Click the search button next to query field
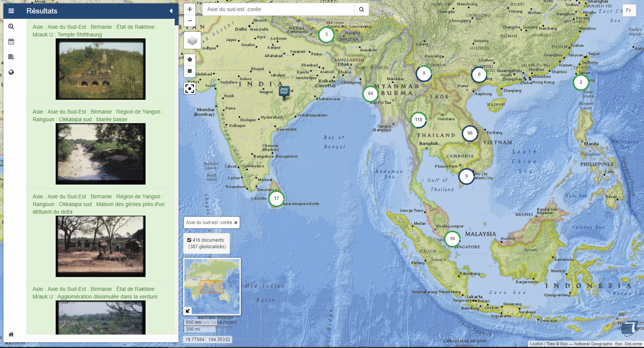Image resolution: width=644 pixels, height=348 pixels. (361, 9)
